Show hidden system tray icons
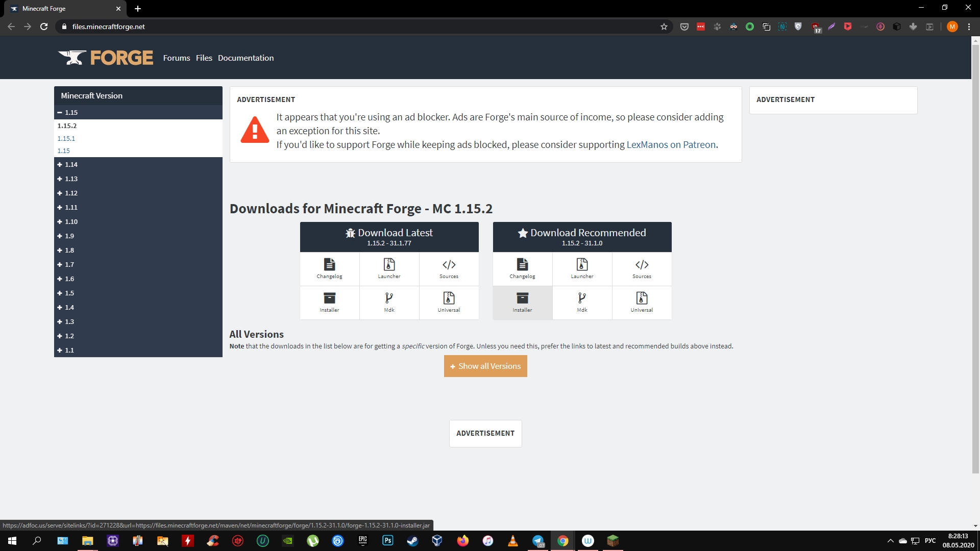Image resolution: width=980 pixels, height=551 pixels. 890,541
